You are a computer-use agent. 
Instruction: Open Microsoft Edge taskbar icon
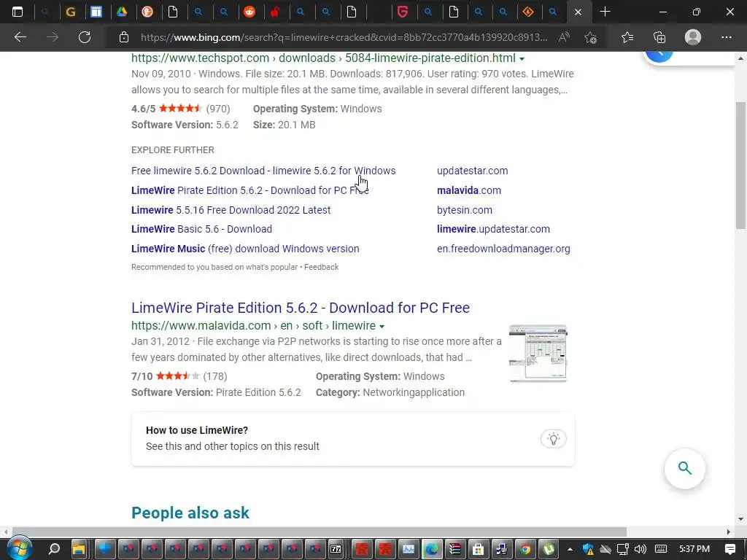coord(432,549)
